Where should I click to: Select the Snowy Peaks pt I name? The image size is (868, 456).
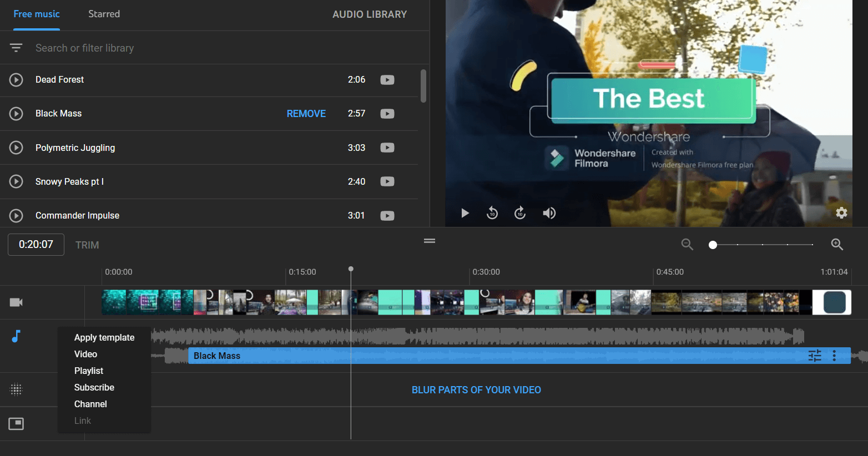pos(69,182)
